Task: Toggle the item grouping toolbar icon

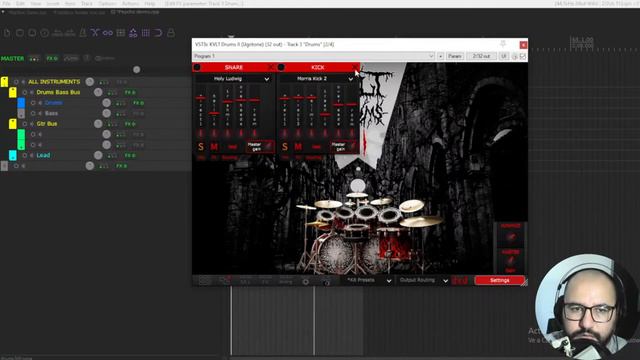Action: point(108,33)
